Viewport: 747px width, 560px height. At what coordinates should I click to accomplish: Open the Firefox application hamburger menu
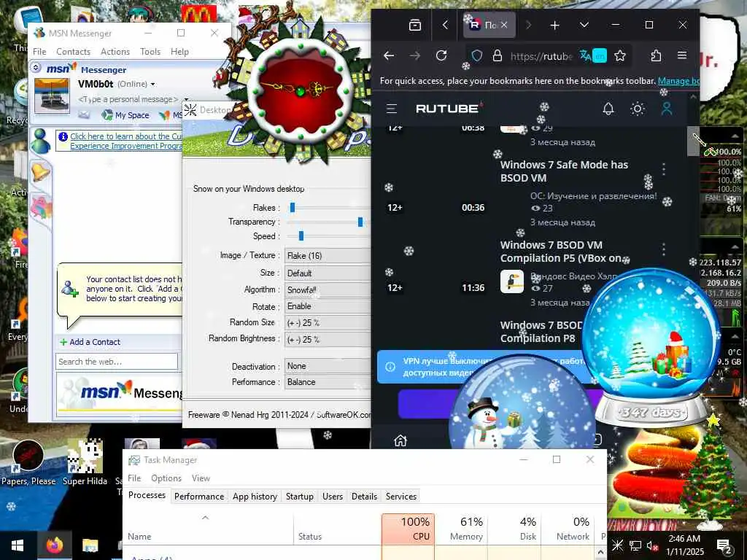pyautogui.click(x=682, y=55)
